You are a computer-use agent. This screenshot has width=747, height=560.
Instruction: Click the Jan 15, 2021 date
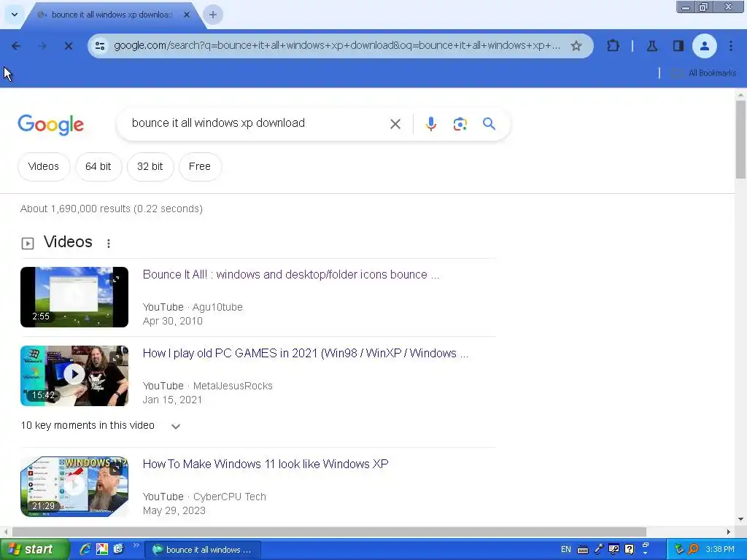pos(172,400)
